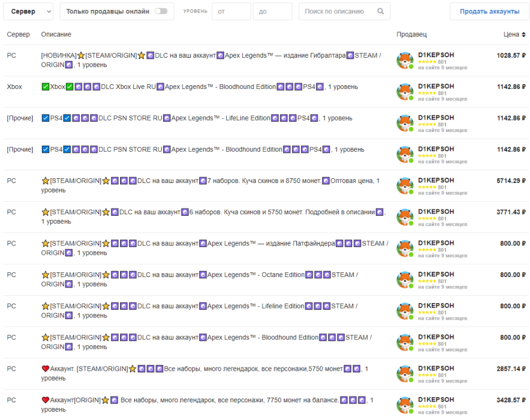The image size is (530, 420).
Task: Open Аккаунт [STEAM/ORIGIN] 5750 монет listing
Action: click(204, 373)
